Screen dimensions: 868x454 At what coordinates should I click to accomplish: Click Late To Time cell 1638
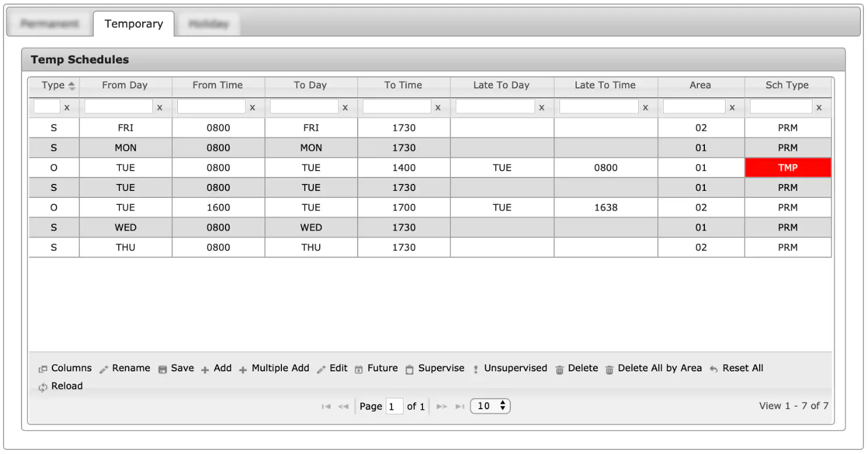[606, 208]
